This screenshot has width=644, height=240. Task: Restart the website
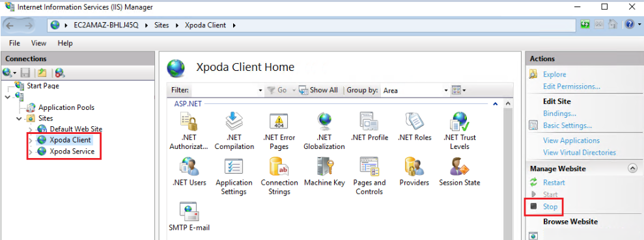pyautogui.click(x=553, y=183)
